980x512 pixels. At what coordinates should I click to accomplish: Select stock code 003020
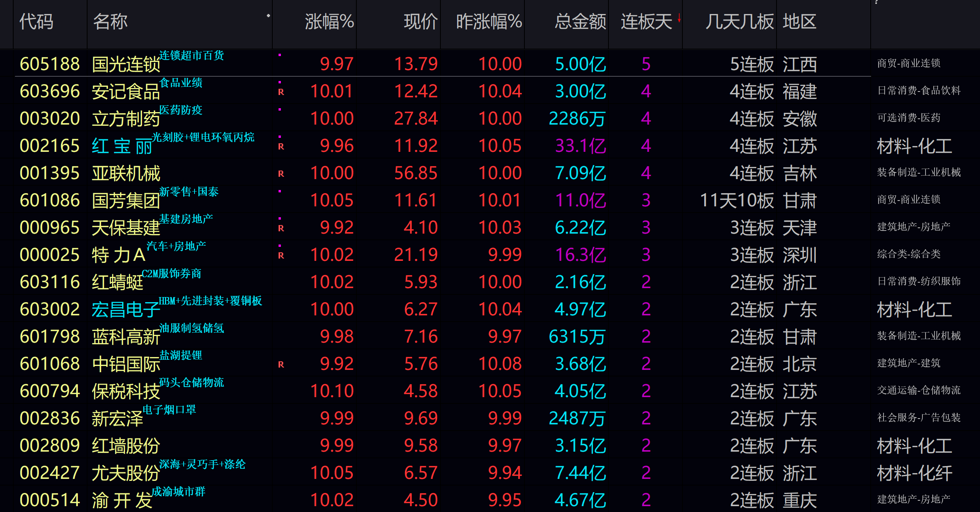(x=50, y=118)
